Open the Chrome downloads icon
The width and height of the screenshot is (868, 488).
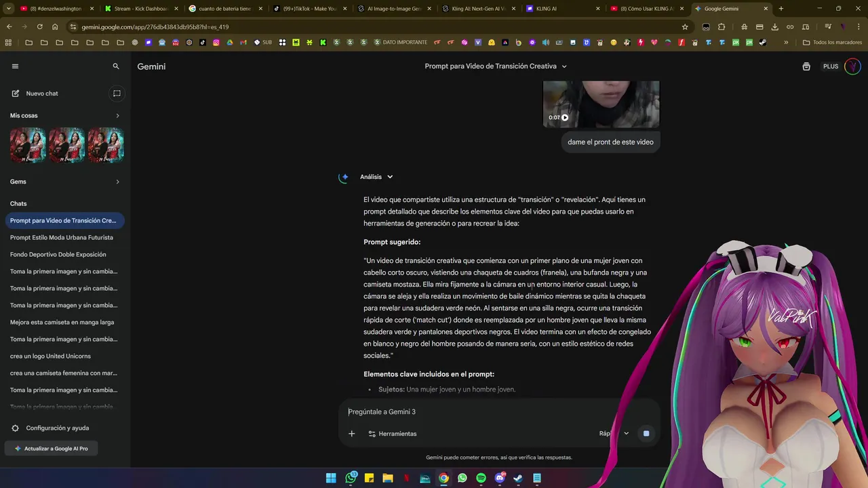pyautogui.click(x=774, y=27)
